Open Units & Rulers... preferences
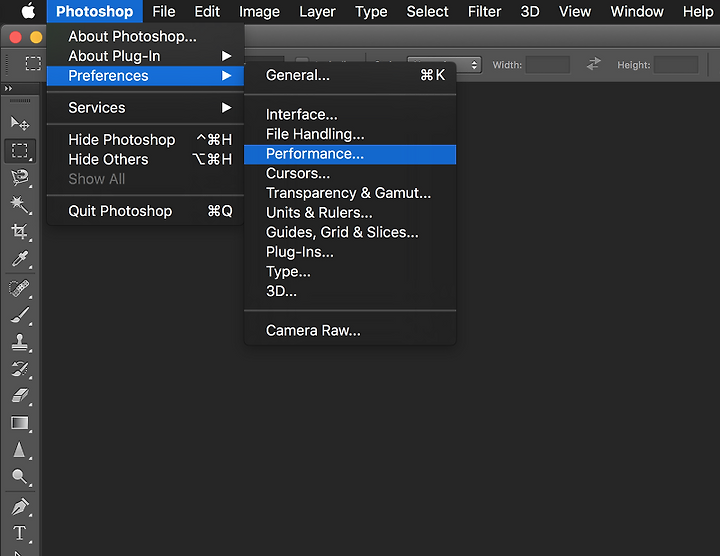 (350, 213)
